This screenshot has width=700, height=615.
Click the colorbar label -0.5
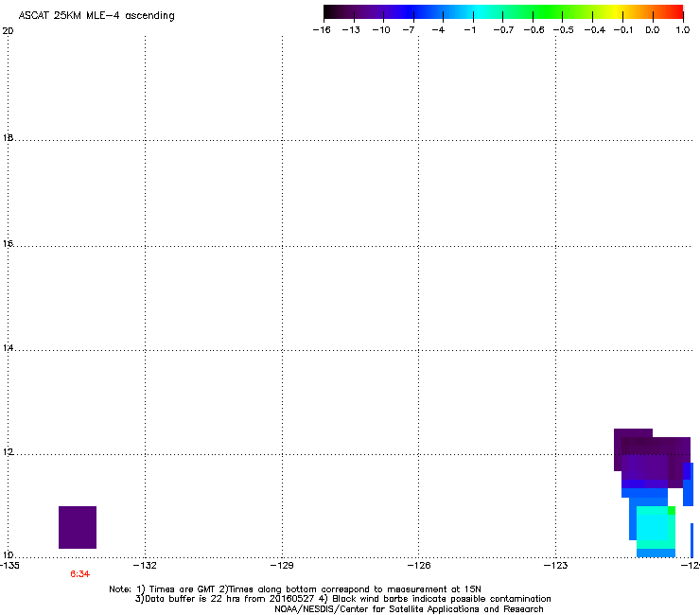[x=564, y=30]
